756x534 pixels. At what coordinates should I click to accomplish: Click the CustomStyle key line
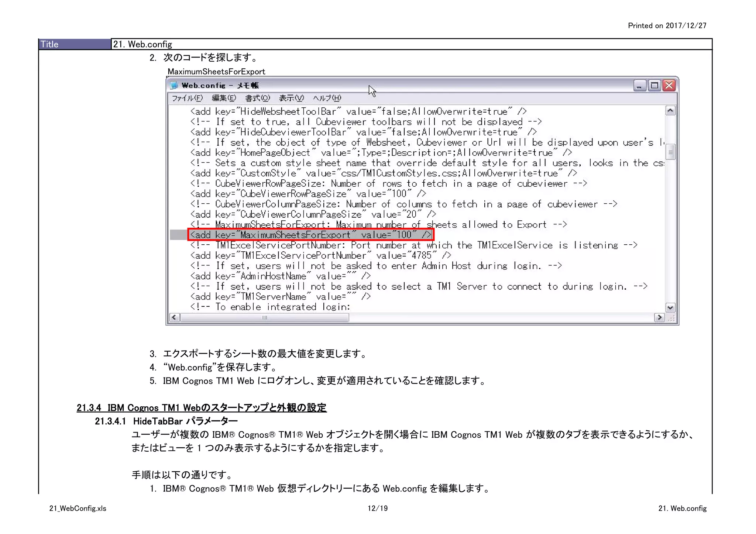(384, 173)
